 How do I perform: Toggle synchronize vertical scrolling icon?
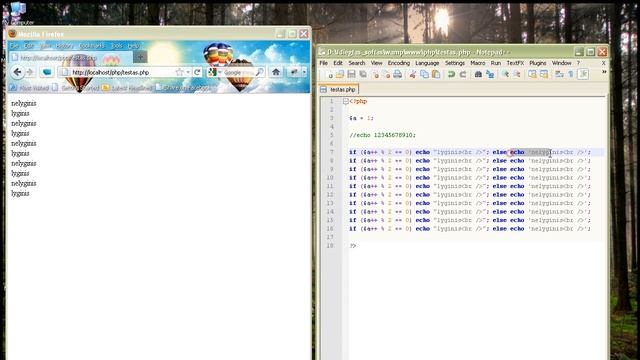532,75
